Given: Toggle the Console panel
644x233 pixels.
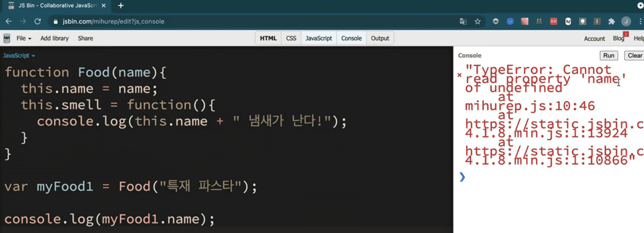Looking at the screenshot, I should click(351, 38).
